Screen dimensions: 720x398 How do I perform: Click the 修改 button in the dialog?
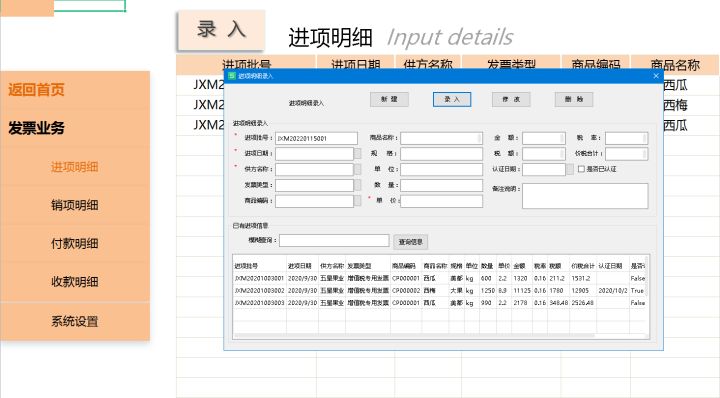coord(511,99)
